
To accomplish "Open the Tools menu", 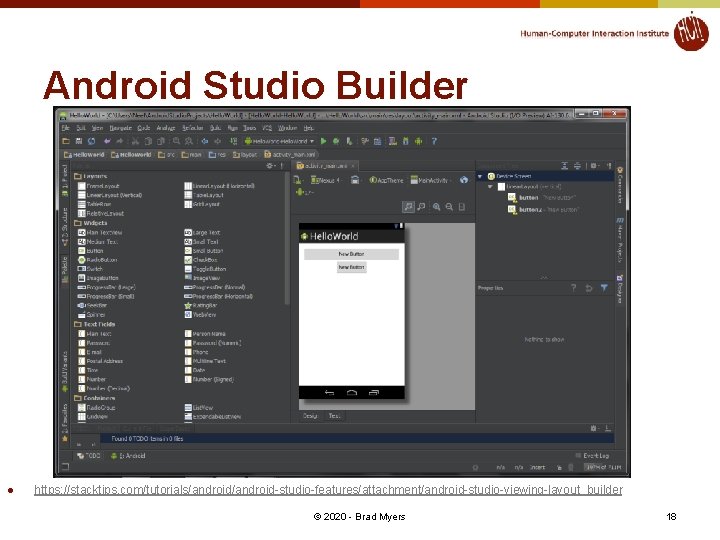I will [x=249, y=128].
